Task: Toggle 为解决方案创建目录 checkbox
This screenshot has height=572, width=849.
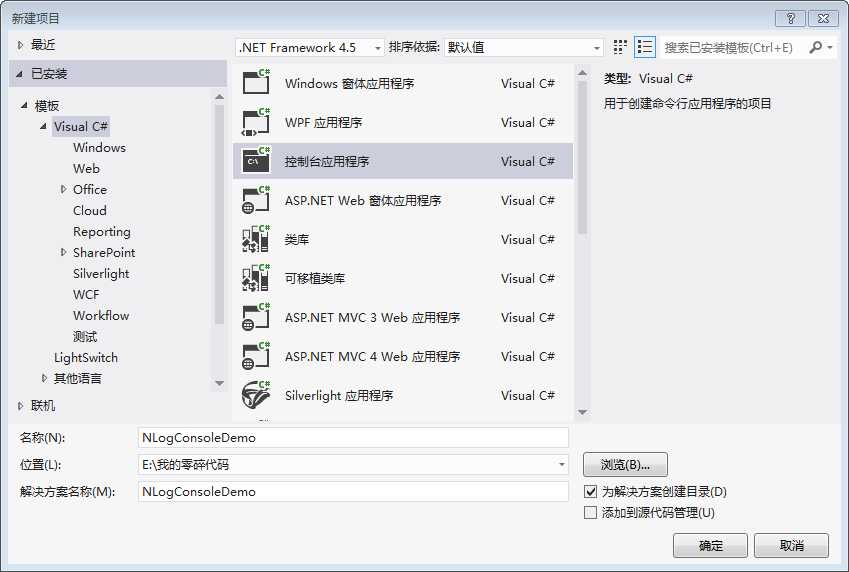Action: (590, 492)
